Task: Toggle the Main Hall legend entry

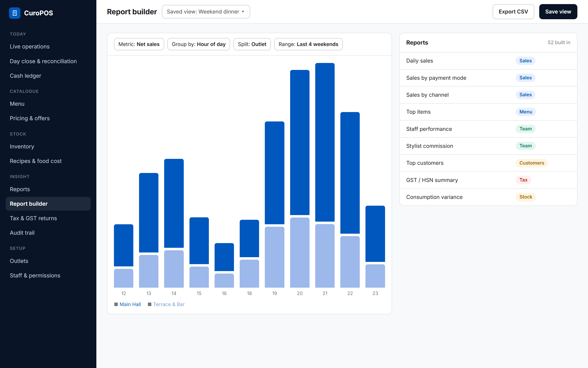Action: click(128, 304)
